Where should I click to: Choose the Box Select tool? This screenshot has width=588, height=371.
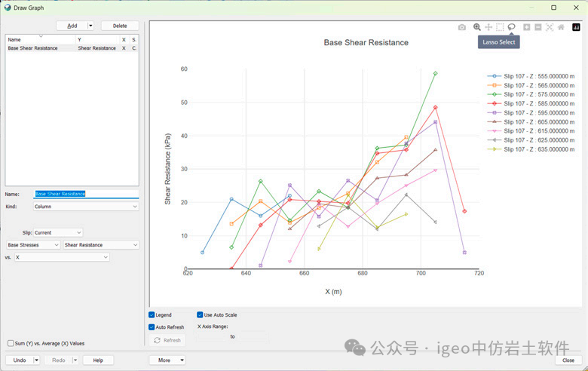click(500, 27)
